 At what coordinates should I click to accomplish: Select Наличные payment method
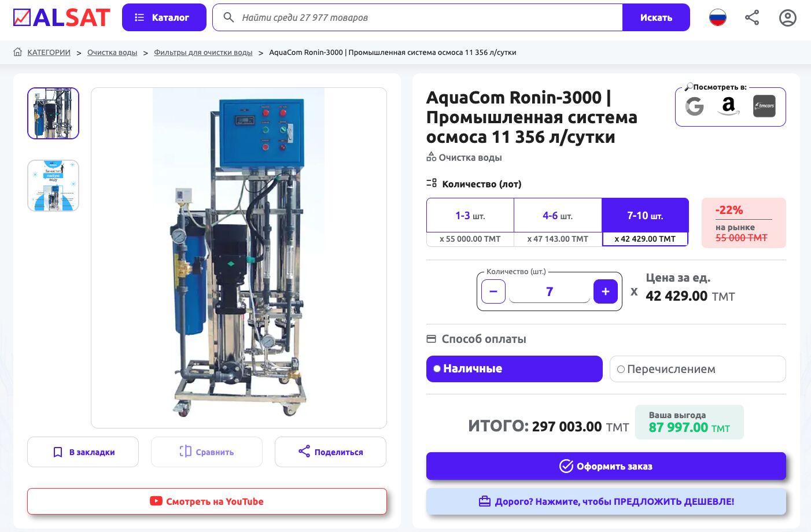tap(514, 369)
